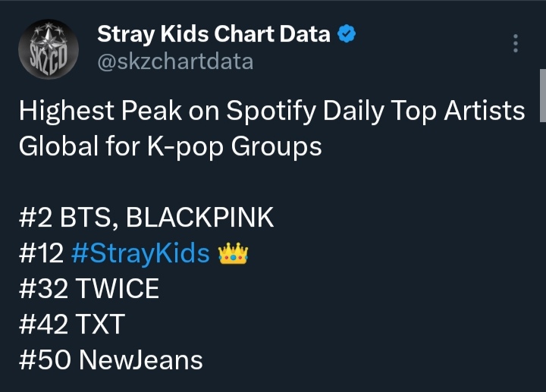Click the blue verified badge

(347, 34)
